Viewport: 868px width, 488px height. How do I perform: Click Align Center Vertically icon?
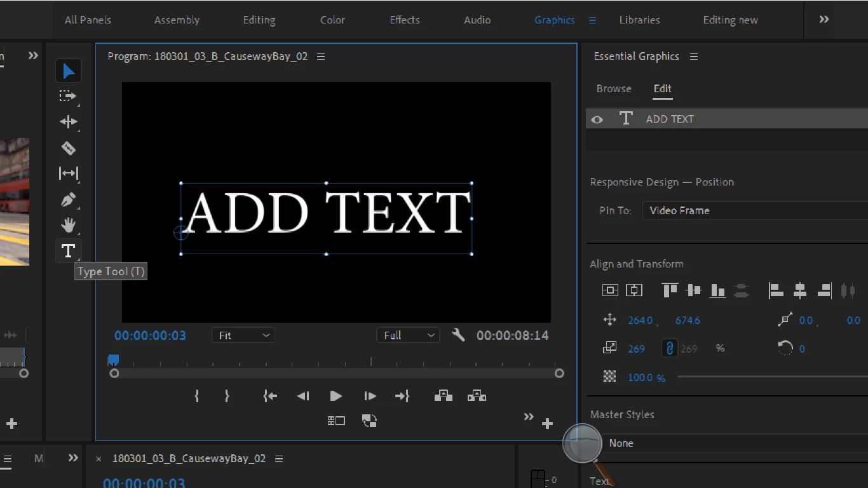[694, 290]
